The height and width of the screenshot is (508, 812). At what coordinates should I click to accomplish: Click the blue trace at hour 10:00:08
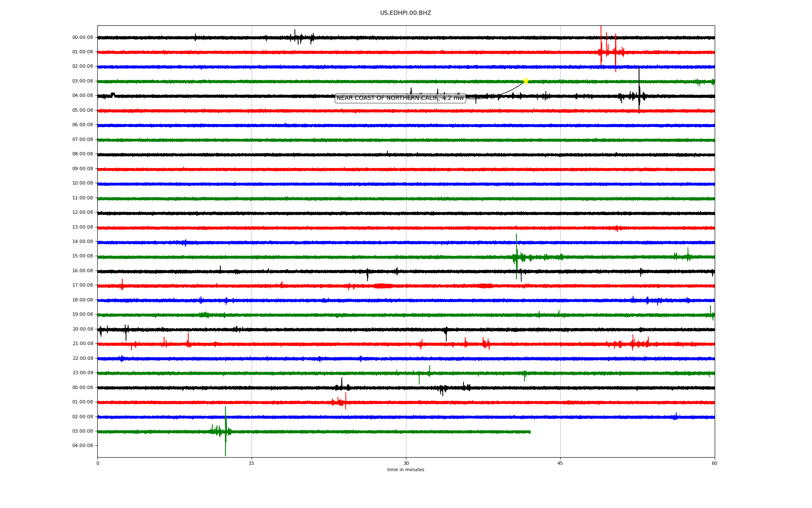[x=406, y=184]
